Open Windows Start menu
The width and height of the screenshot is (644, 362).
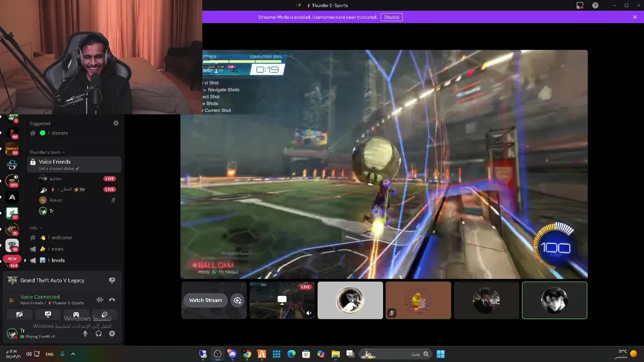pos(440,354)
